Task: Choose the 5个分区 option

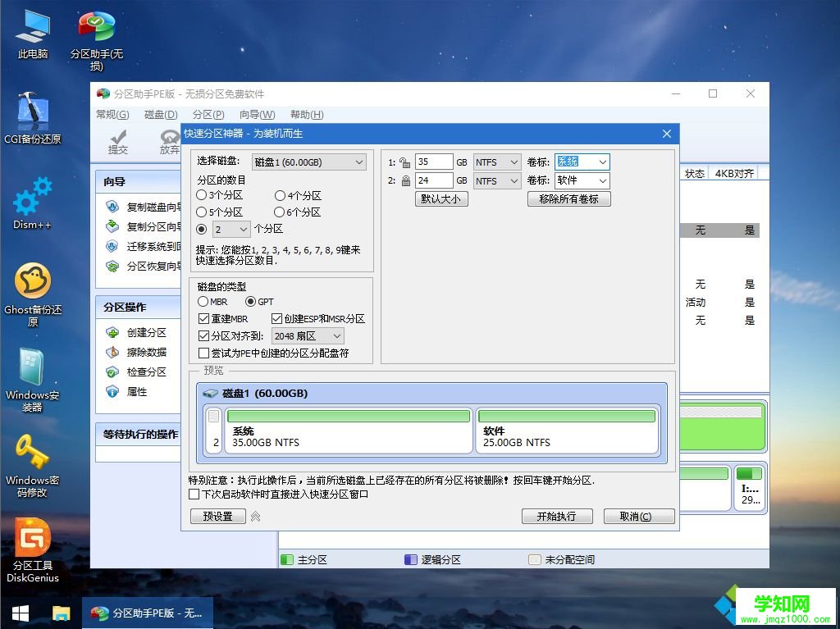Action: pyautogui.click(x=202, y=212)
